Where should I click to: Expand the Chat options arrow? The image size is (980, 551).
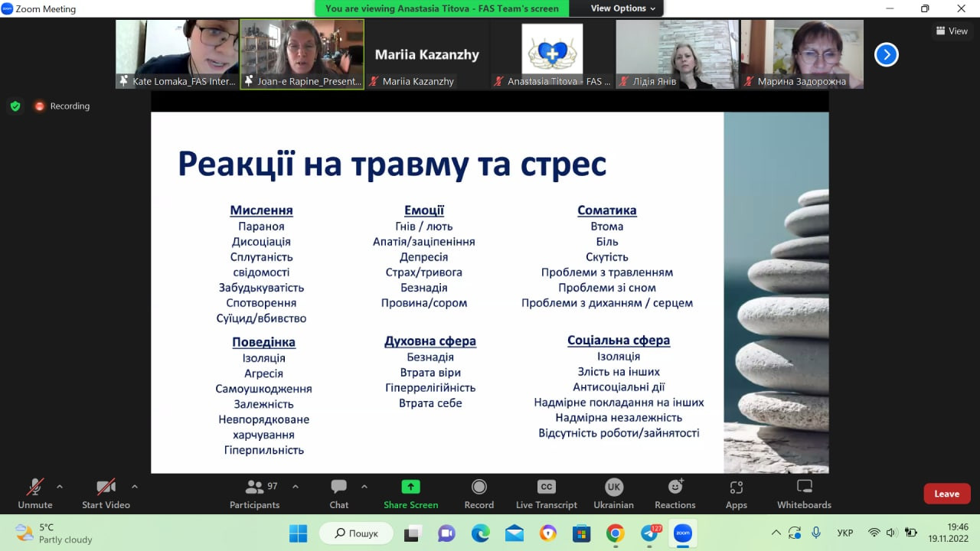coord(364,486)
